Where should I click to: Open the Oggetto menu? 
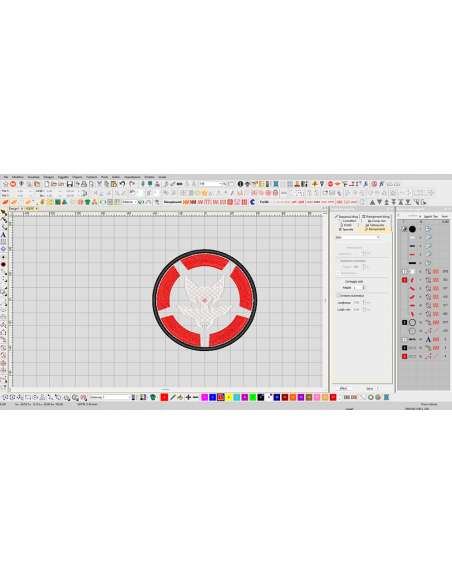[x=63, y=177]
